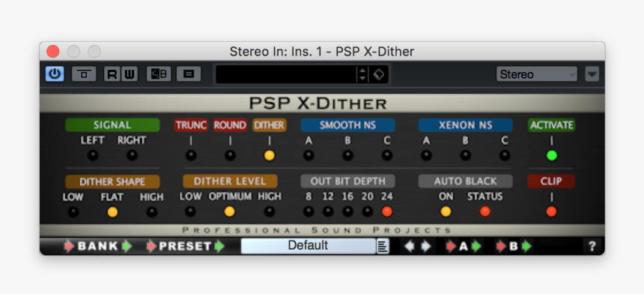Set Dither Level to OPTIMUM
644x294 pixels.
pyautogui.click(x=230, y=211)
